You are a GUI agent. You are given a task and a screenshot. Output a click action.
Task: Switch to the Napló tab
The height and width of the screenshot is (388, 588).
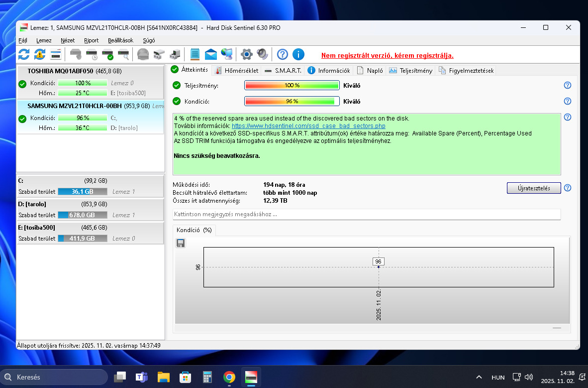[370, 70]
